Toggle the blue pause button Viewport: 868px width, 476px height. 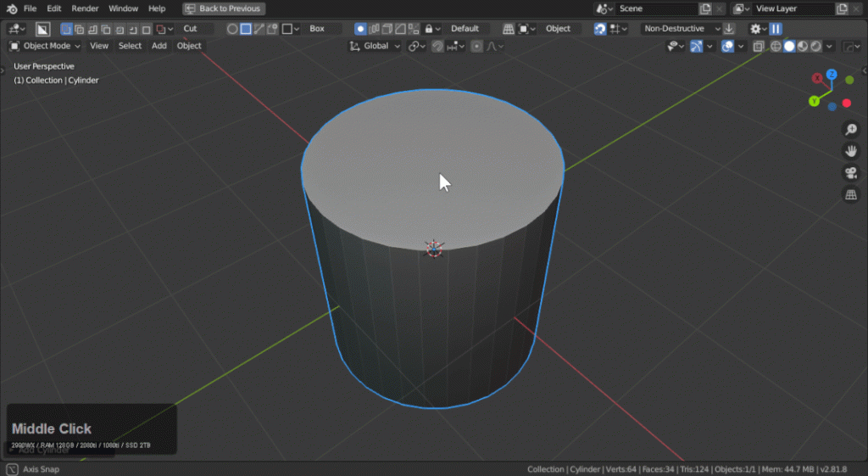click(x=776, y=28)
